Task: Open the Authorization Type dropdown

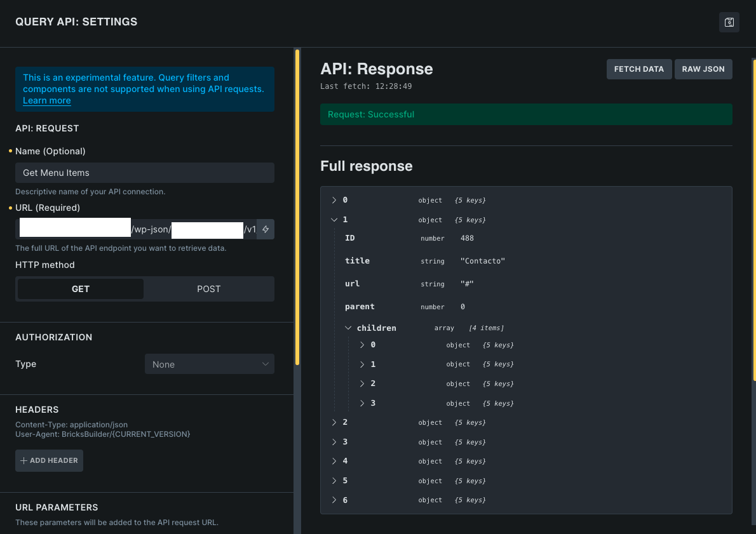Action: click(x=210, y=364)
